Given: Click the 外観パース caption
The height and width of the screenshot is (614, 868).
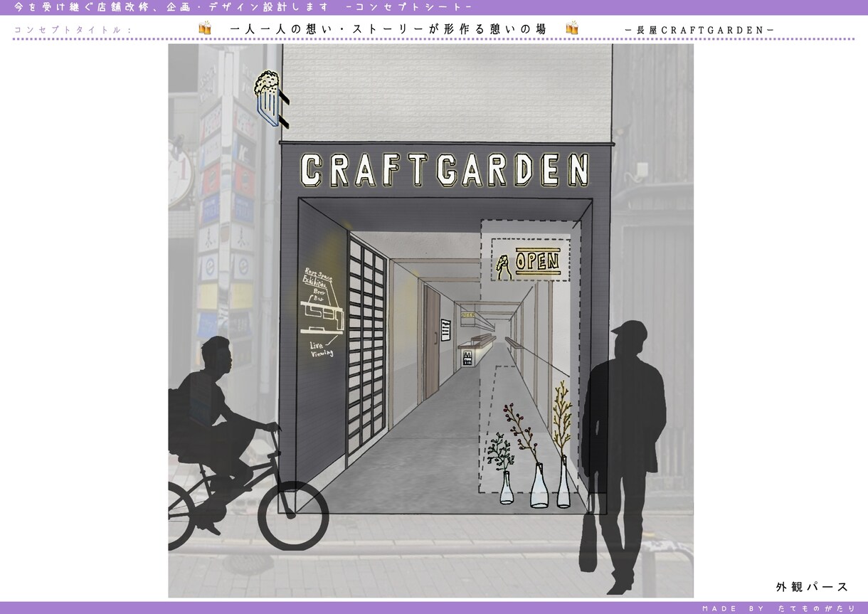Looking at the screenshot, I should click(812, 587).
